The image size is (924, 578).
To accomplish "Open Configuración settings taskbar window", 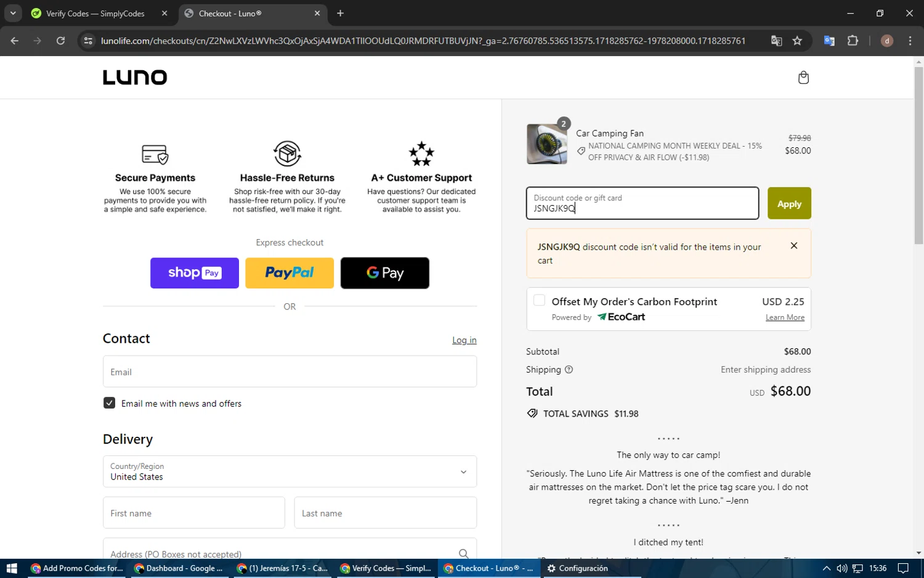I will click(578, 568).
